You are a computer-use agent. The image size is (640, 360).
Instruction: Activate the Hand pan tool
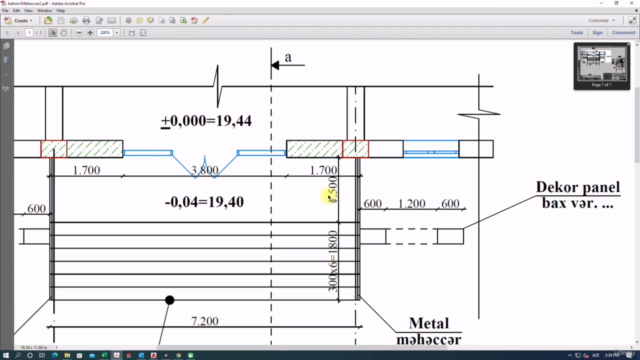click(x=64, y=33)
